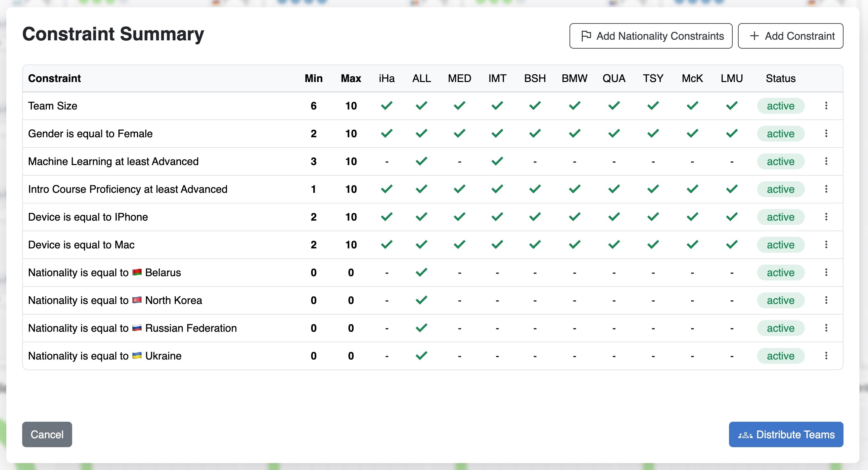Open the options menu for Team Size row
The image size is (868, 470).
tap(827, 106)
